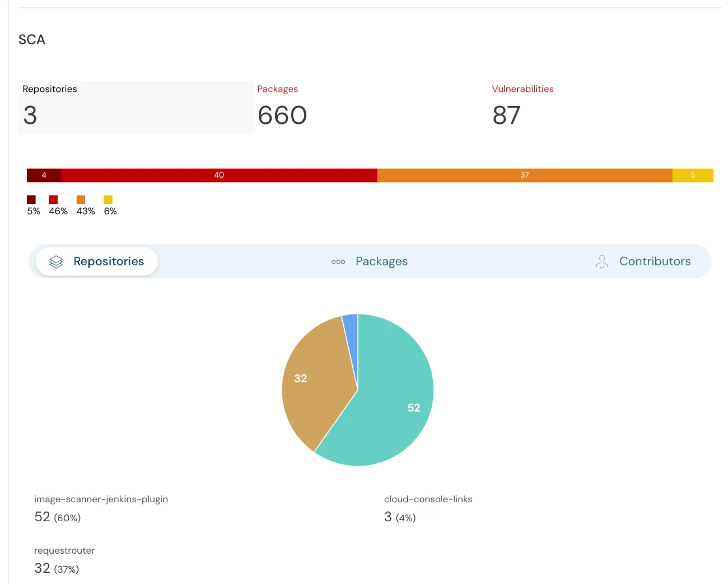Toggle the Packages view
The height and width of the screenshot is (584, 728).
pyautogui.click(x=381, y=261)
